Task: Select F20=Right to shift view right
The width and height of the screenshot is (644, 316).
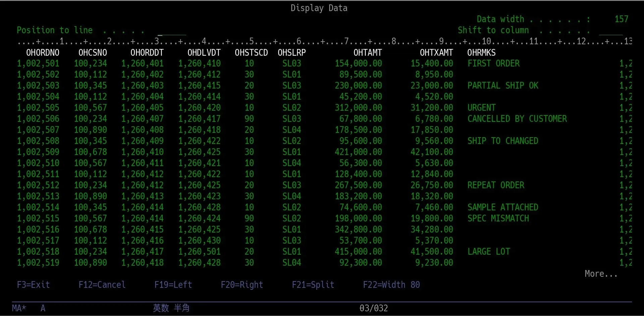Action: click(242, 284)
